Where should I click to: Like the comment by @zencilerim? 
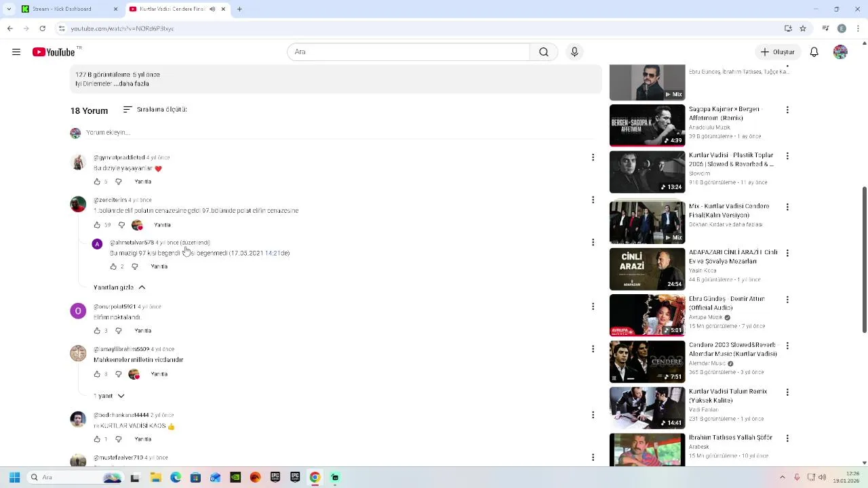pos(97,225)
